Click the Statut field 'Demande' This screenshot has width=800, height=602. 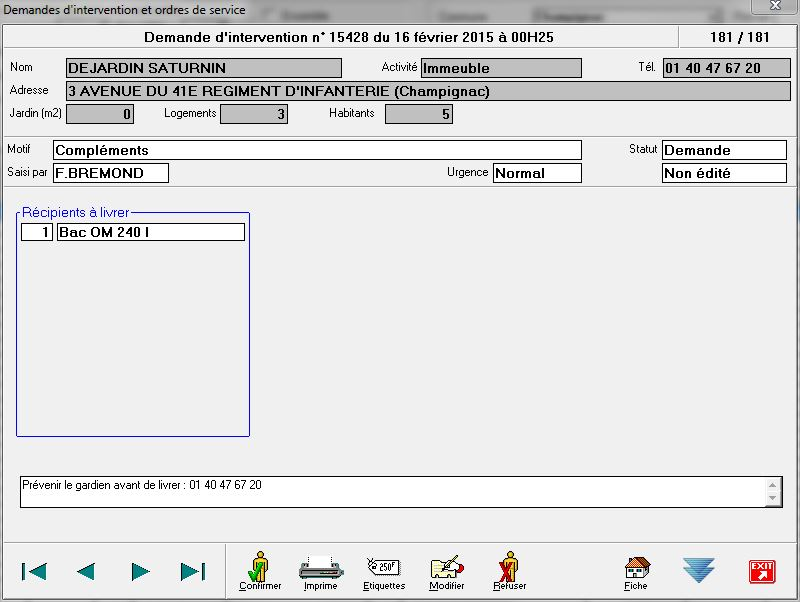(724, 150)
